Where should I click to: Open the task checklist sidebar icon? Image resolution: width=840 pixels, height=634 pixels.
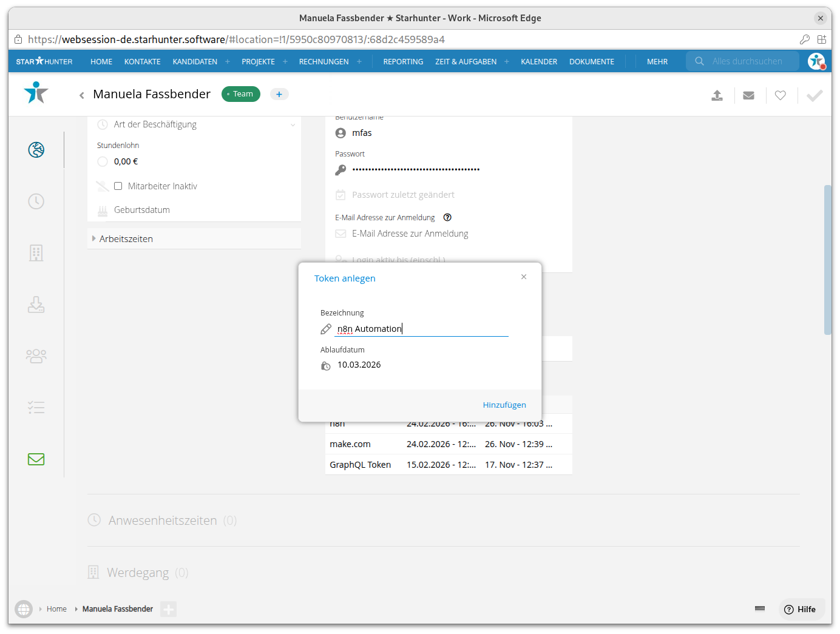point(36,407)
